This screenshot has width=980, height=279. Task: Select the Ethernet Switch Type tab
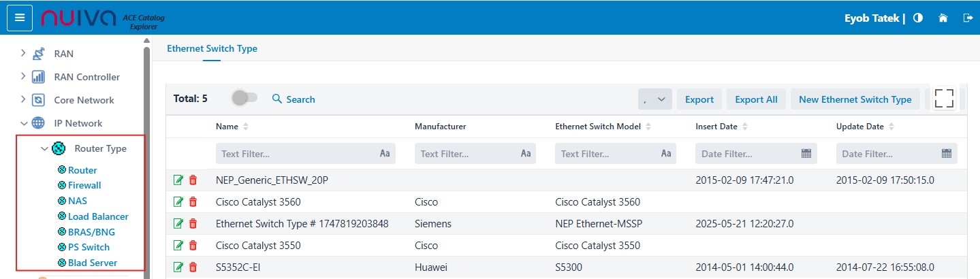tap(212, 48)
